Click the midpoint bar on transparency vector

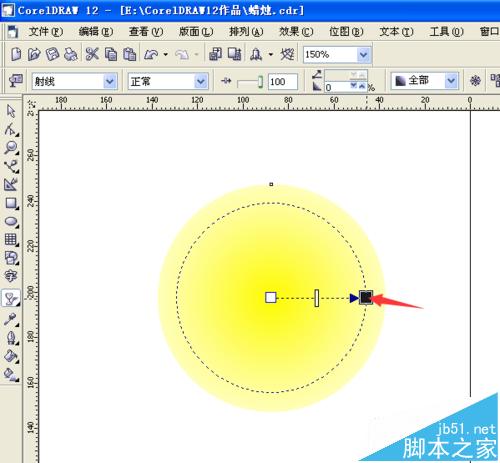point(317,298)
